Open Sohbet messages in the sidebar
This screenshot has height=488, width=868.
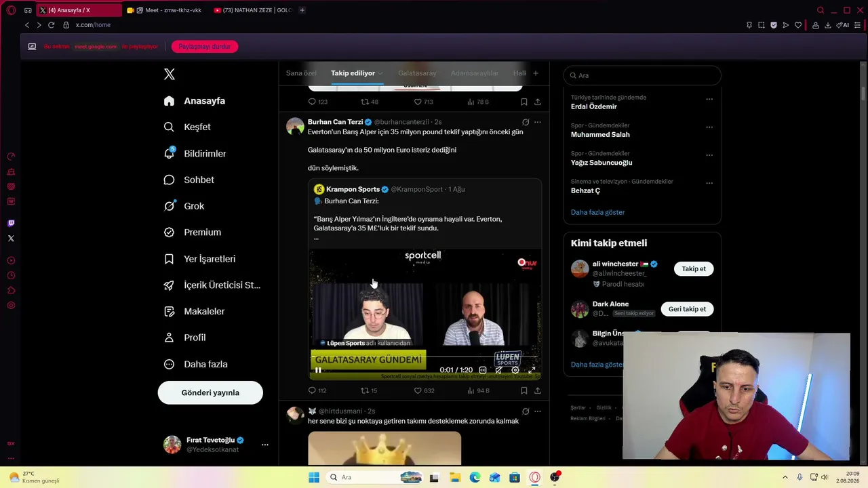189,180
